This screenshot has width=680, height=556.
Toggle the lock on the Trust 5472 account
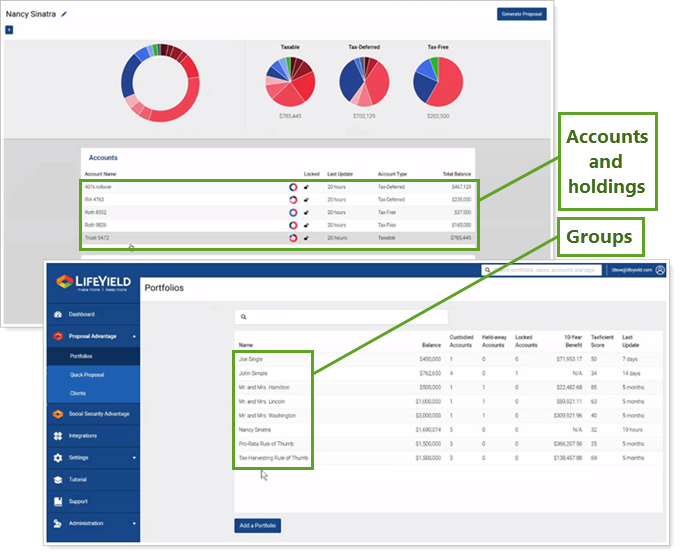point(307,238)
